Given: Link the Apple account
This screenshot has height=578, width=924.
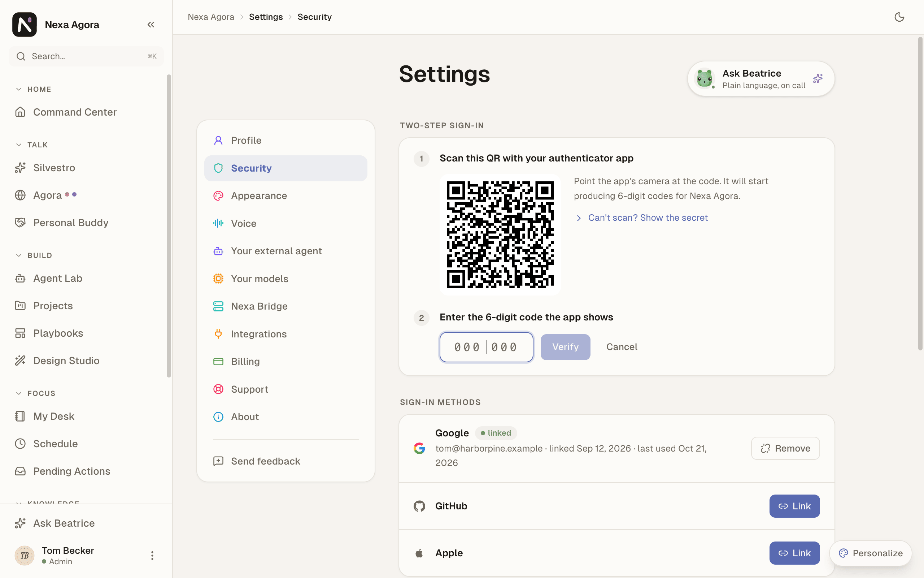Looking at the screenshot, I should pos(794,553).
